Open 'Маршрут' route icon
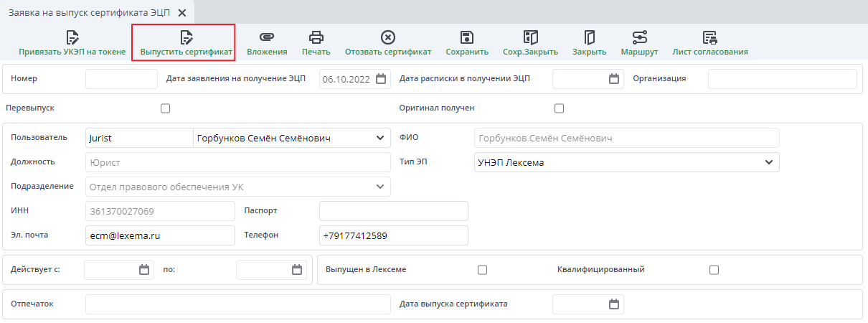This screenshot has height=323, width=868. point(639,37)
